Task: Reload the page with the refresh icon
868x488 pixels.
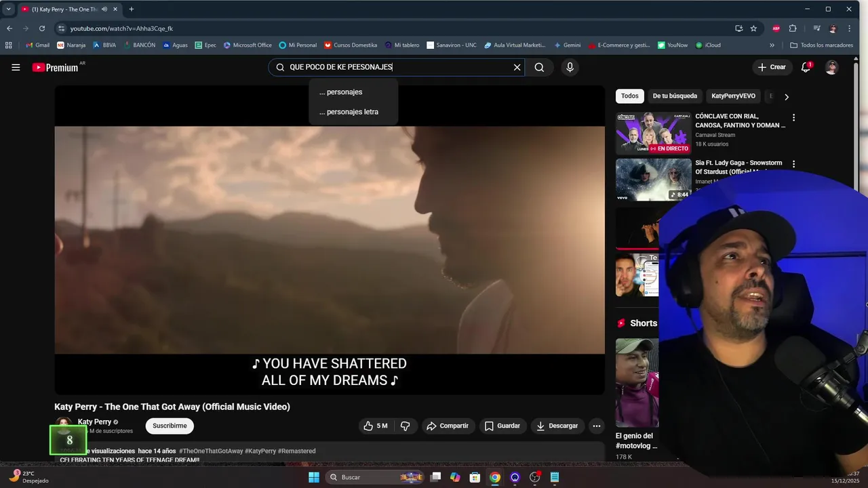Action: (x=42, y=28)
